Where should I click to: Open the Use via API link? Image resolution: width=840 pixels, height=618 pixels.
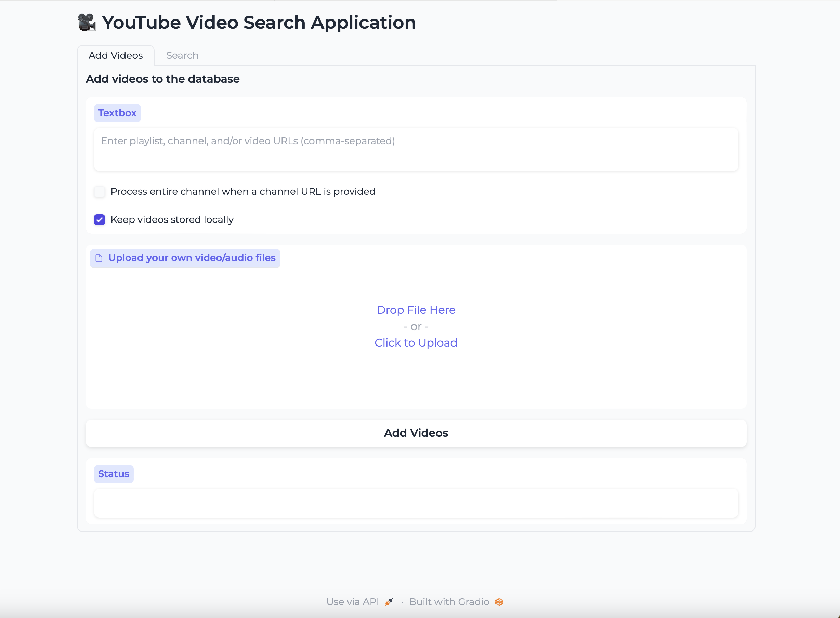point(360,602)
